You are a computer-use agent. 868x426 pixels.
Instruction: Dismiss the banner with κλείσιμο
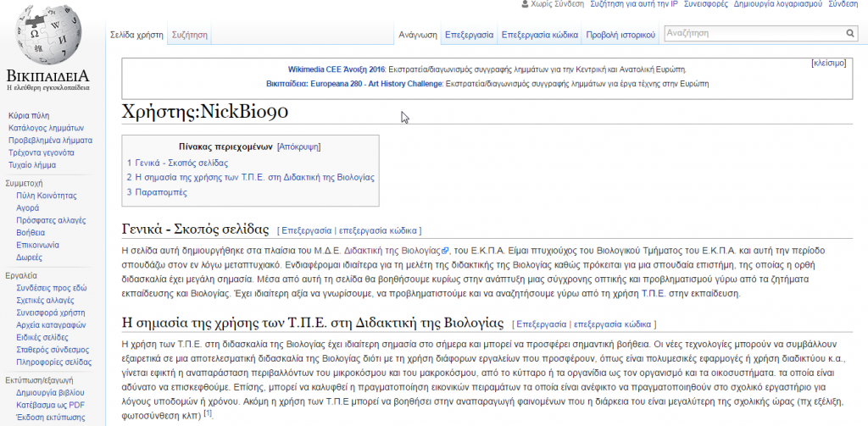pos(828,64)
